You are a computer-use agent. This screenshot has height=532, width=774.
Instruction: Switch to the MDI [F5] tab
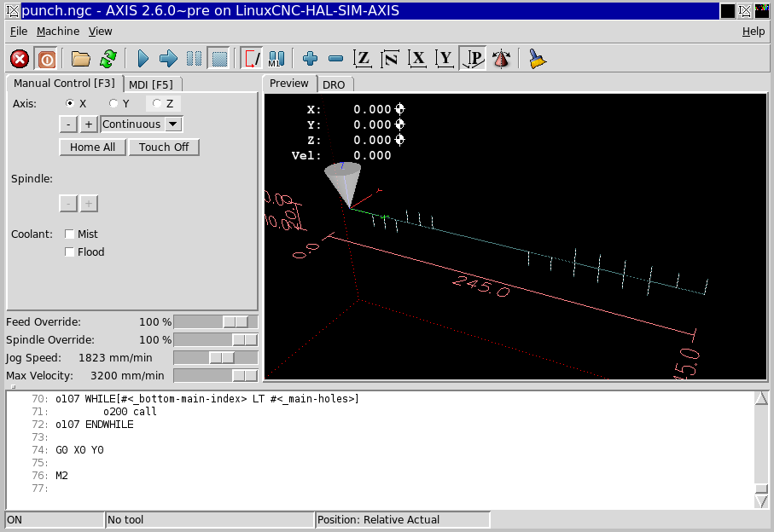(151, 84)
